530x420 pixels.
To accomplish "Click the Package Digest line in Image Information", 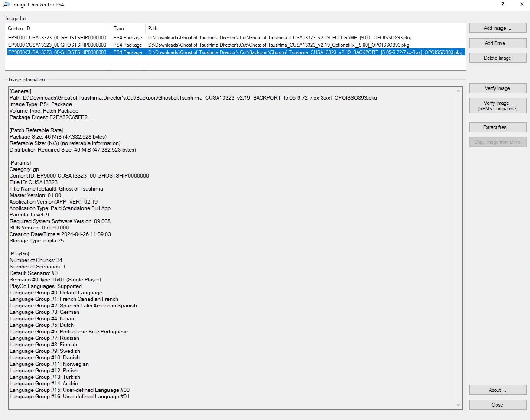I will 50,117.
